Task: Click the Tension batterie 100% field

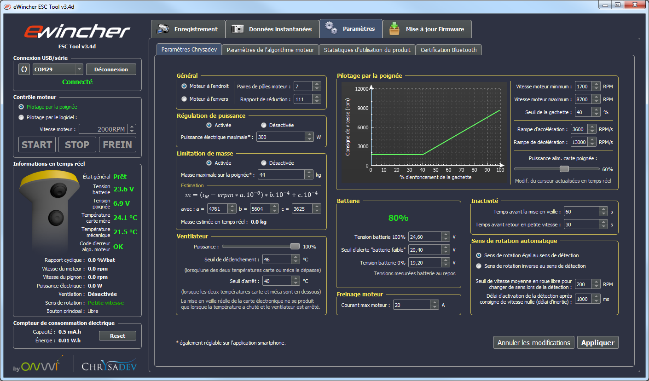Action: (428, 237)
